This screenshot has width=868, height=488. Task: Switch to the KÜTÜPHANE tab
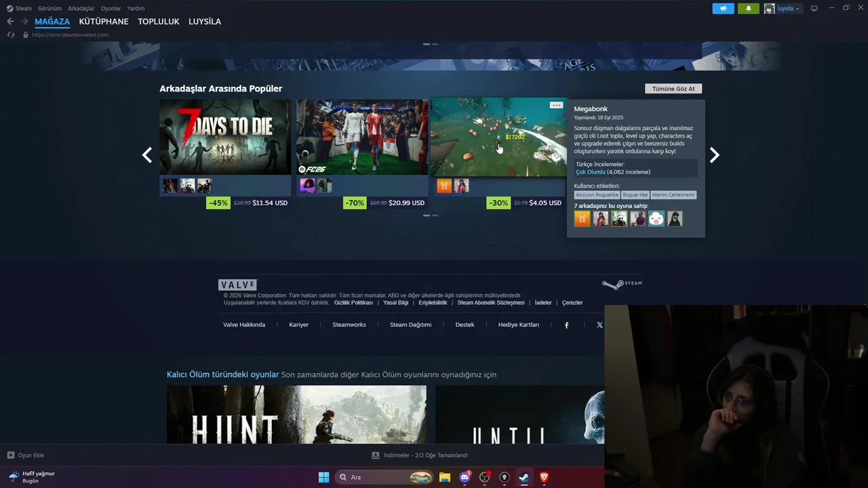[104, 22]
